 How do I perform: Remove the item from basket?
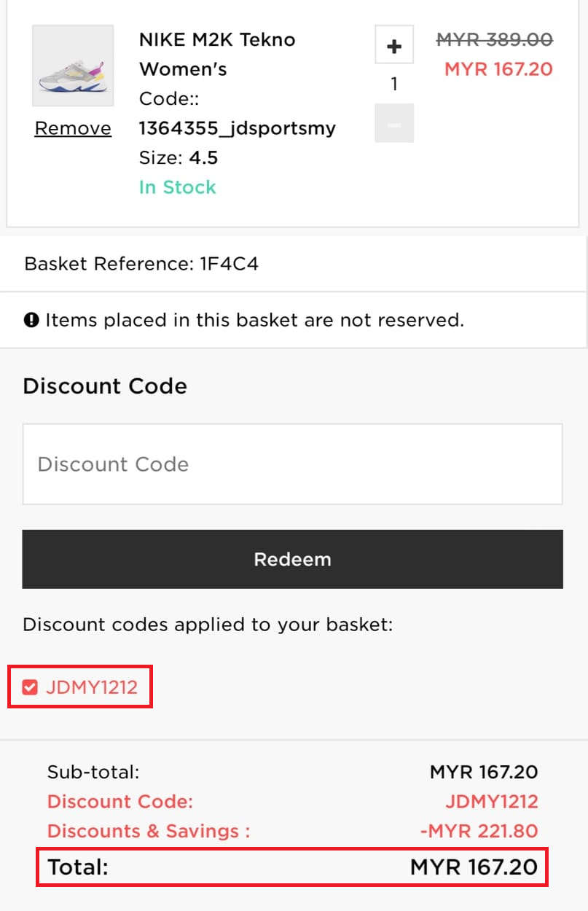tap(73, 129)
